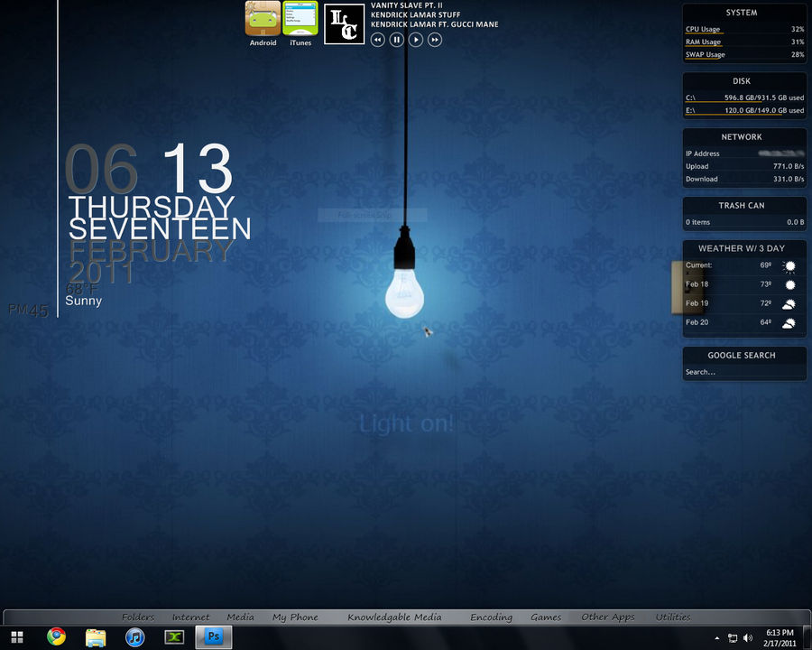
Task: Open the Internet dock menu
Action: click(x=190, y=617)
